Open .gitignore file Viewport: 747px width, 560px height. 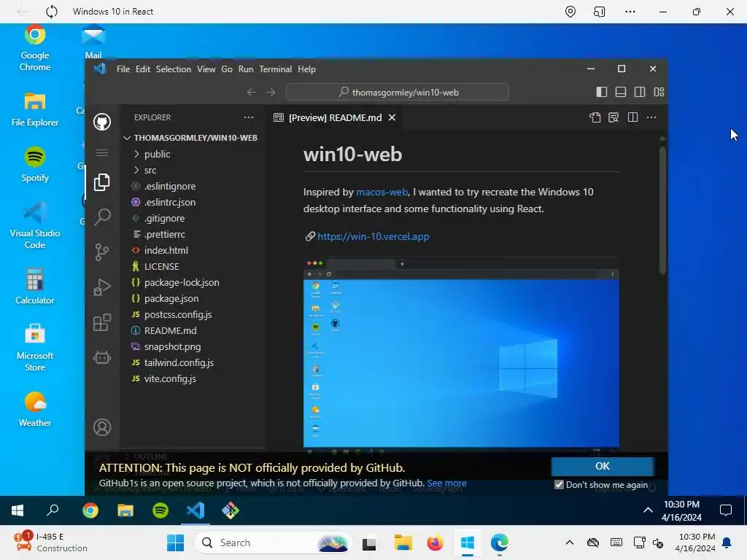tap(193, 218)
